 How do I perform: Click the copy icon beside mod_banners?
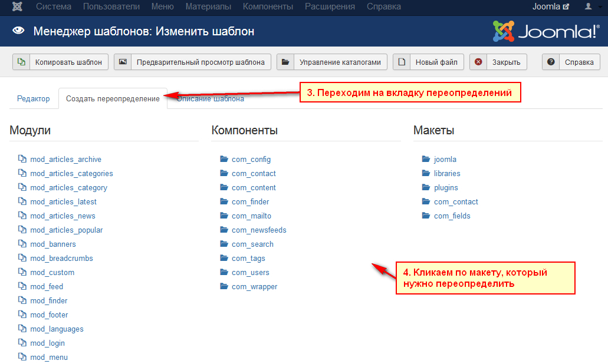coord(22,244)
